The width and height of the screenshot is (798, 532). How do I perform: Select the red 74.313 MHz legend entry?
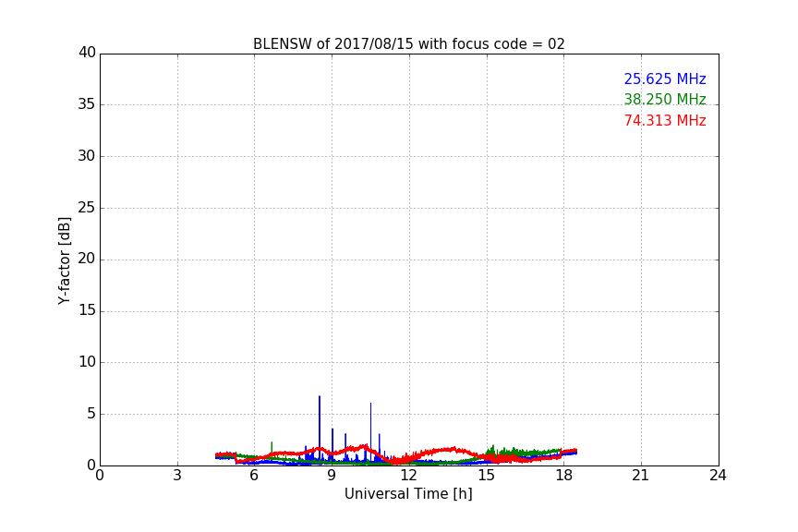point(664,121)
